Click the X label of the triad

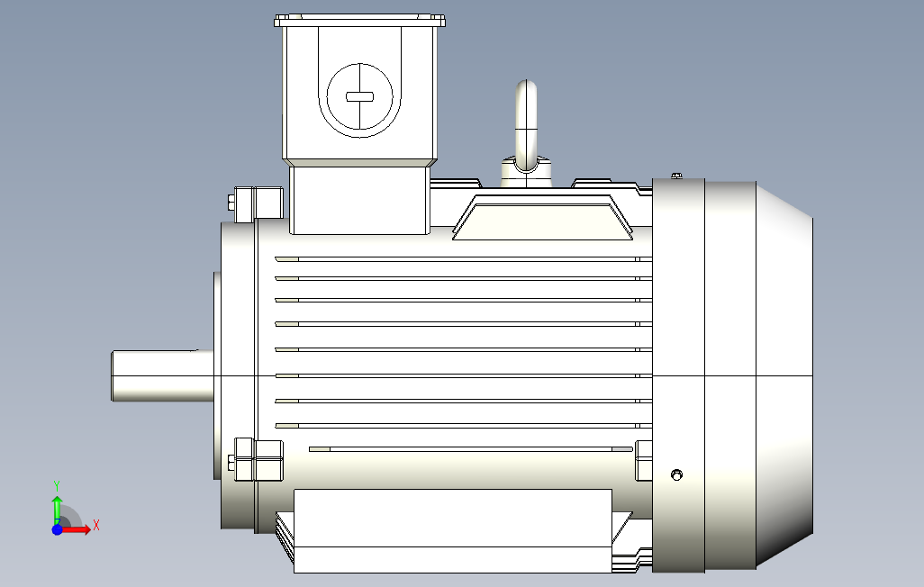(x=96, y=525)
